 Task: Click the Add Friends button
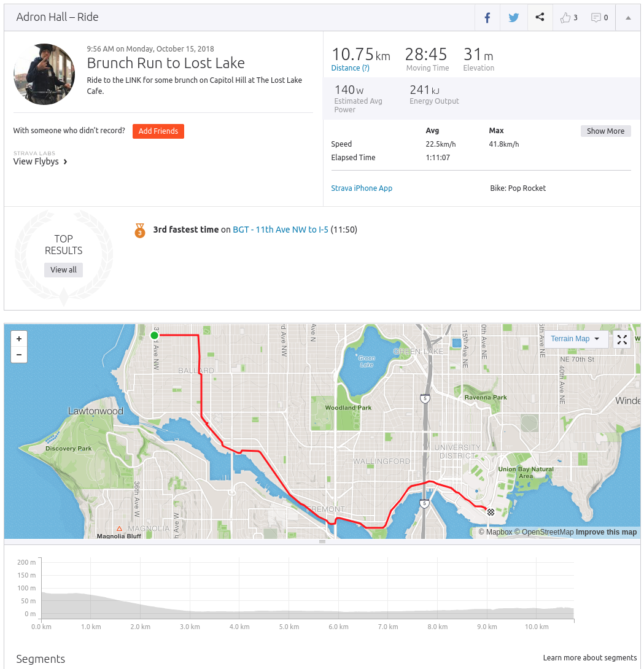158,131
